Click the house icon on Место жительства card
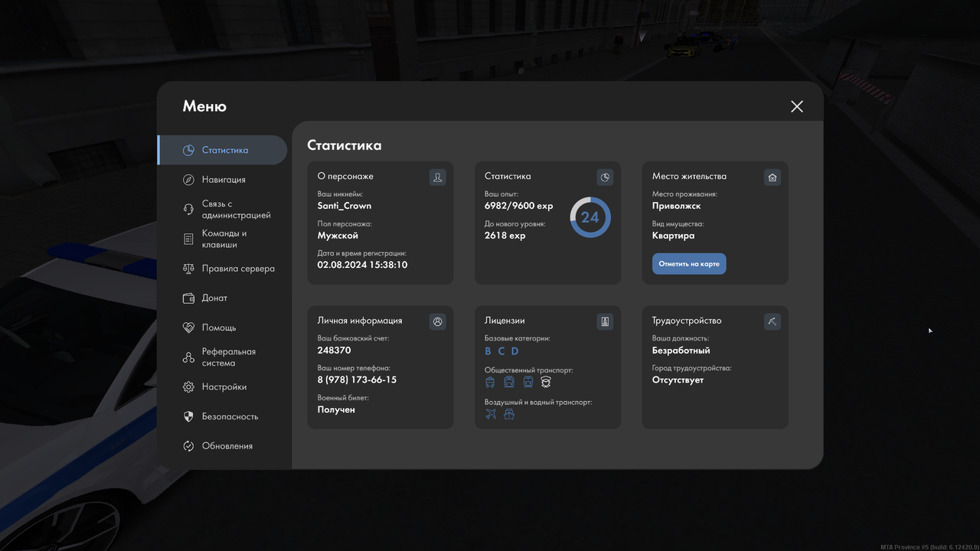980x551 pixels. (x=772, y=177)
